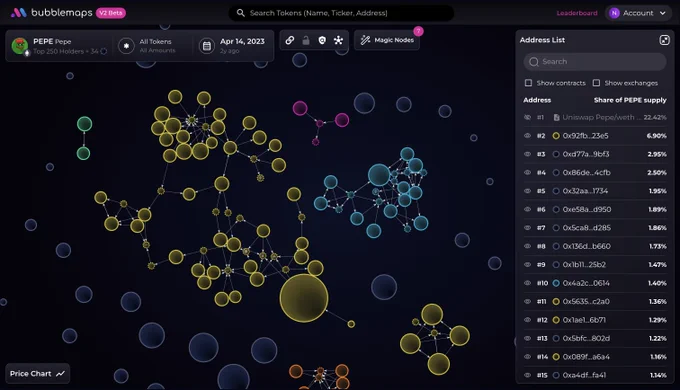The height and width of the screenshot is (390, 680).
Task: Toggle visibility of address 0xd77a..9bf3
Action: click(527, 154)
